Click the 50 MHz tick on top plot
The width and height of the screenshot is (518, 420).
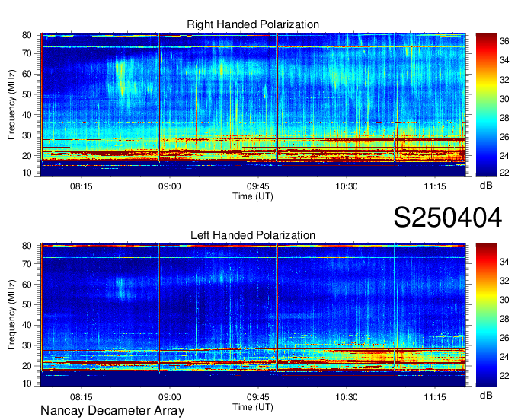27,94
